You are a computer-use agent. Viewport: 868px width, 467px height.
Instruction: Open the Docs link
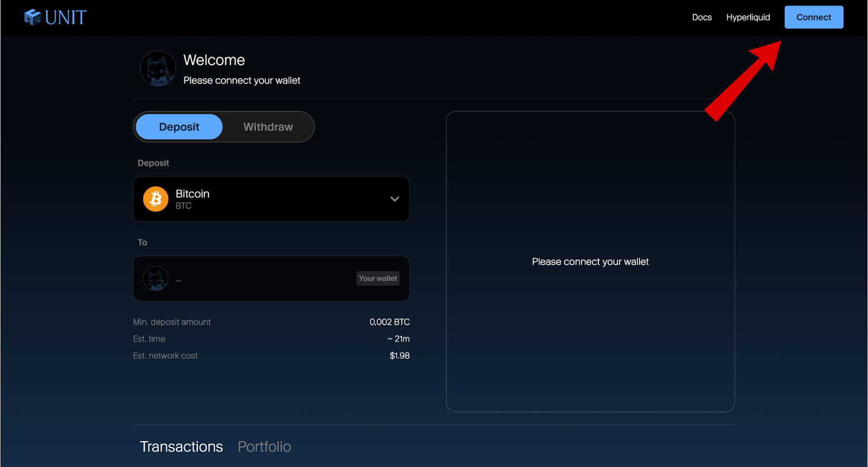click(x=701, y=17)
